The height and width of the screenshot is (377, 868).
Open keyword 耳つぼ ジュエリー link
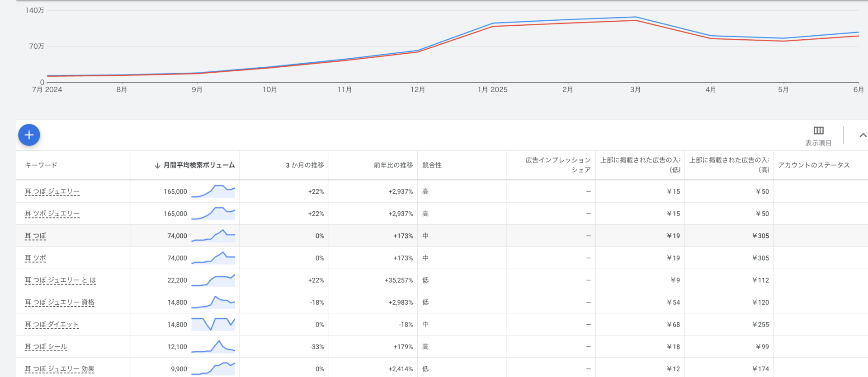[x=52, y=191]
